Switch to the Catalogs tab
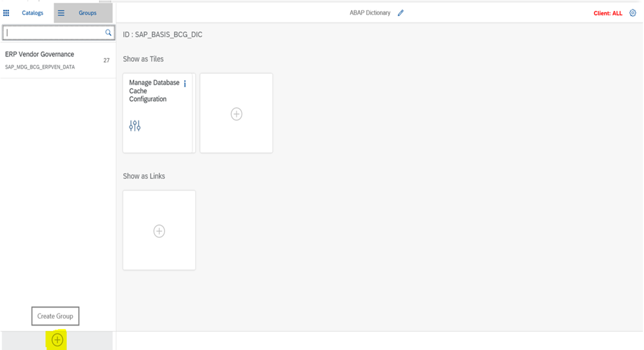 (32, 13)
